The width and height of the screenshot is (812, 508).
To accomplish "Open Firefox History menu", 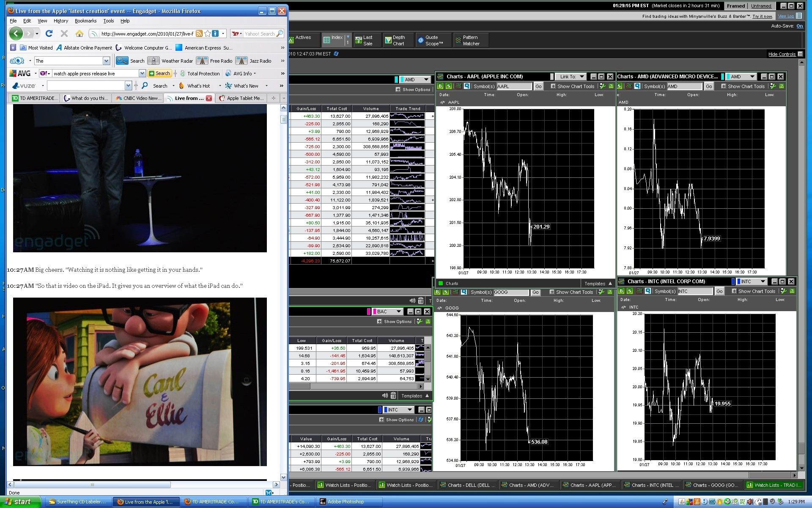I will pyautogui.click(x=60, y=21).
